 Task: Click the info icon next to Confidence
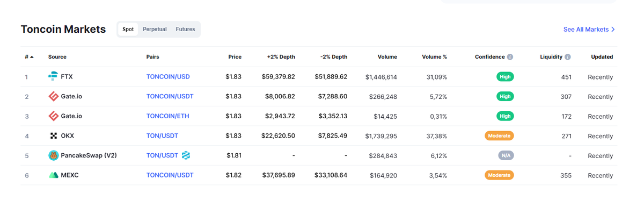pos(510,57)
